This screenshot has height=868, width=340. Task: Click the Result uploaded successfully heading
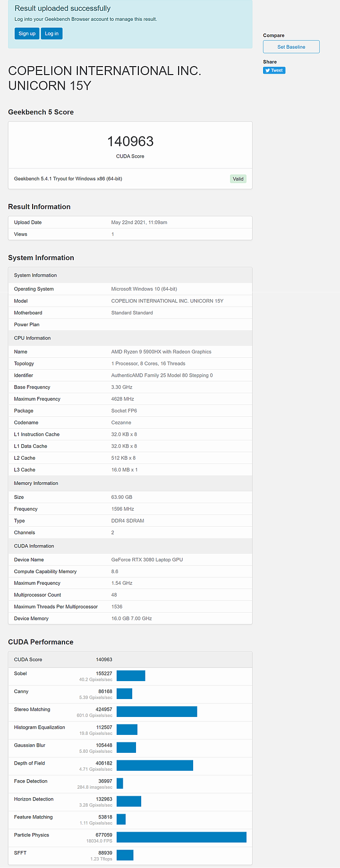63,8
